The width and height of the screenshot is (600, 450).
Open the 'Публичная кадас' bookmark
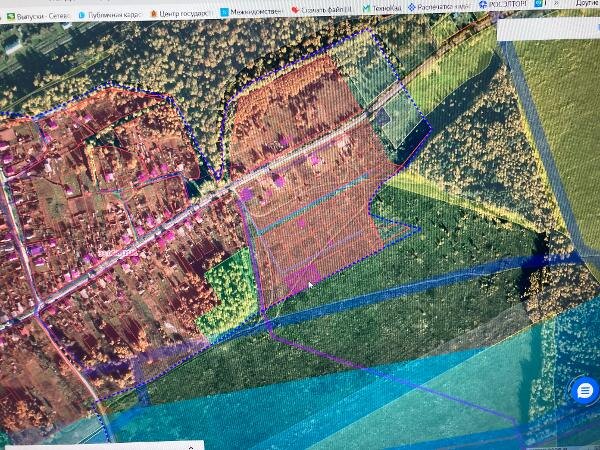point(109,15)
